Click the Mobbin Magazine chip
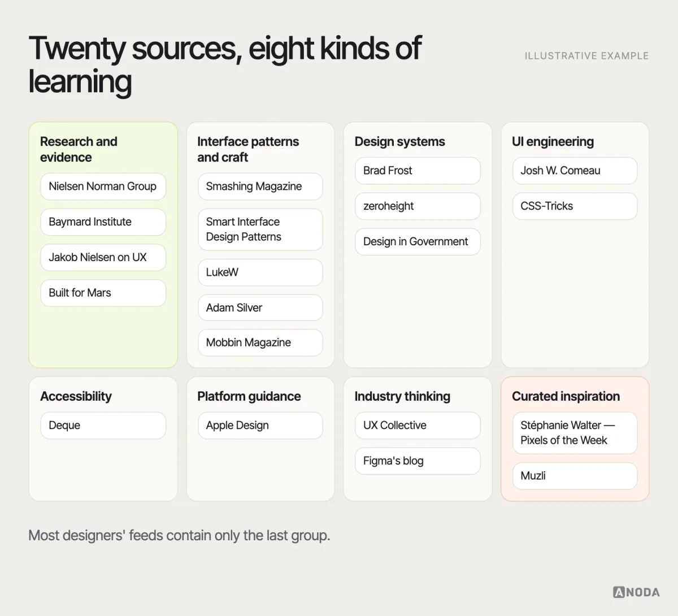 (x=260, y=342)
